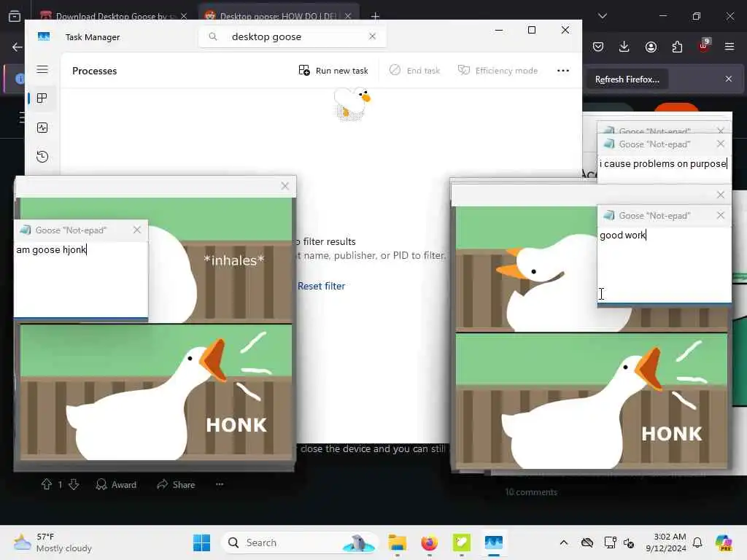
Task: Open the Firefox account icon
Action: point(651,47)
